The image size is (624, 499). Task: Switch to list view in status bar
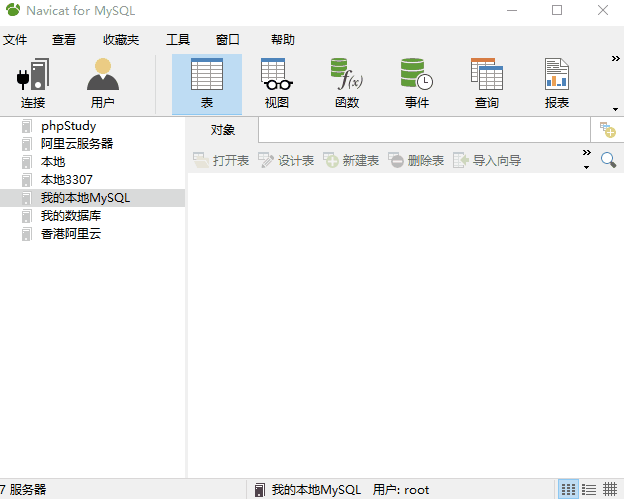click(x=589, y=489)
